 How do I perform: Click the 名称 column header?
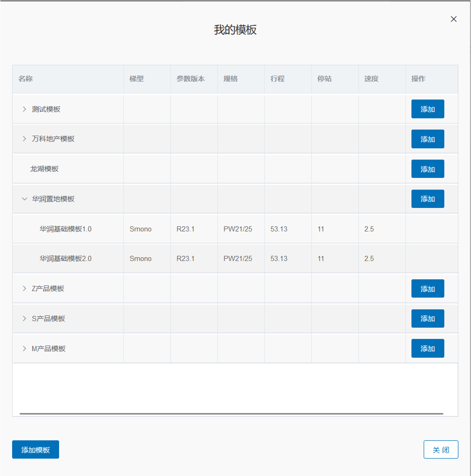[26, 79]
